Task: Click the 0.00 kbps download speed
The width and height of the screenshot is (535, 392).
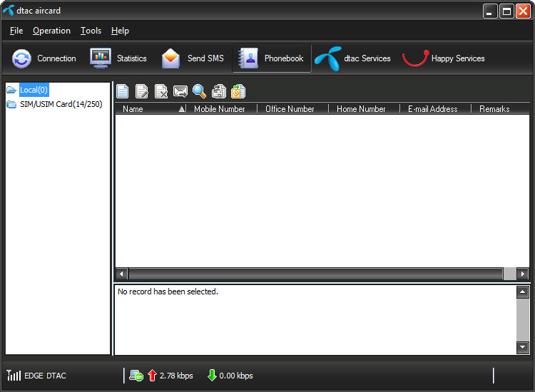Action: (x=236, y=376)
